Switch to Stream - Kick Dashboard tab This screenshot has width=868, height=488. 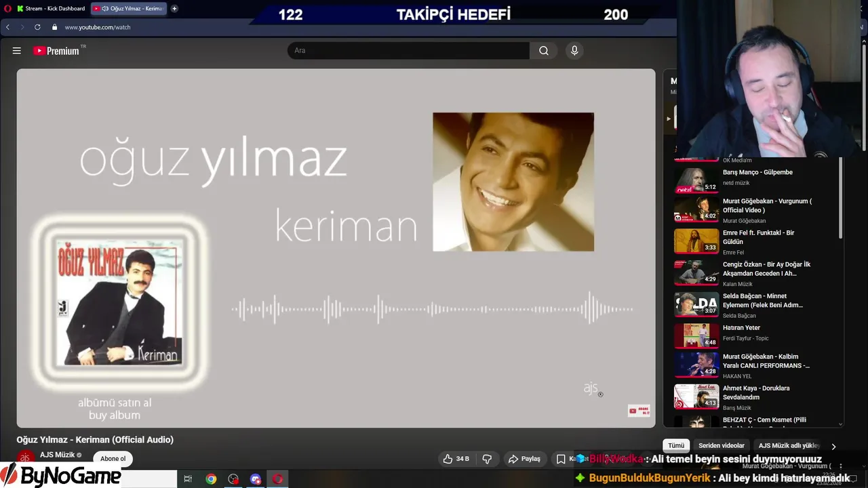pos(51,9)
